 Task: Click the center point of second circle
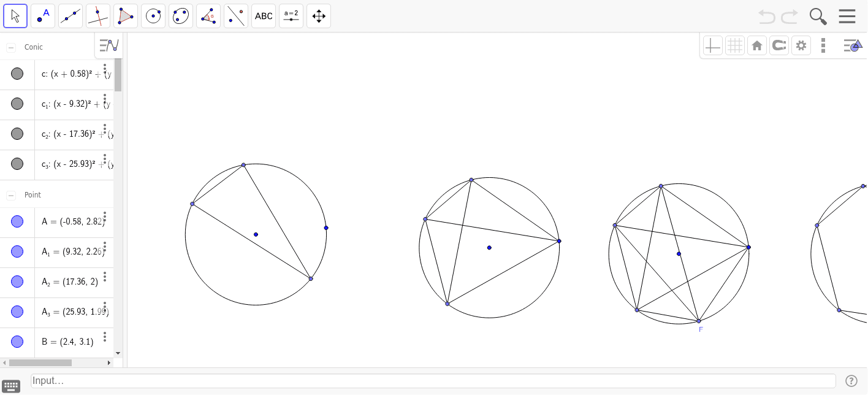[489, 248]
